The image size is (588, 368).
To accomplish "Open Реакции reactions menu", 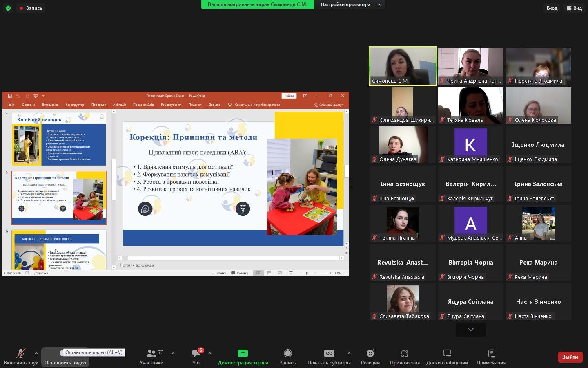I will (370, 357).
